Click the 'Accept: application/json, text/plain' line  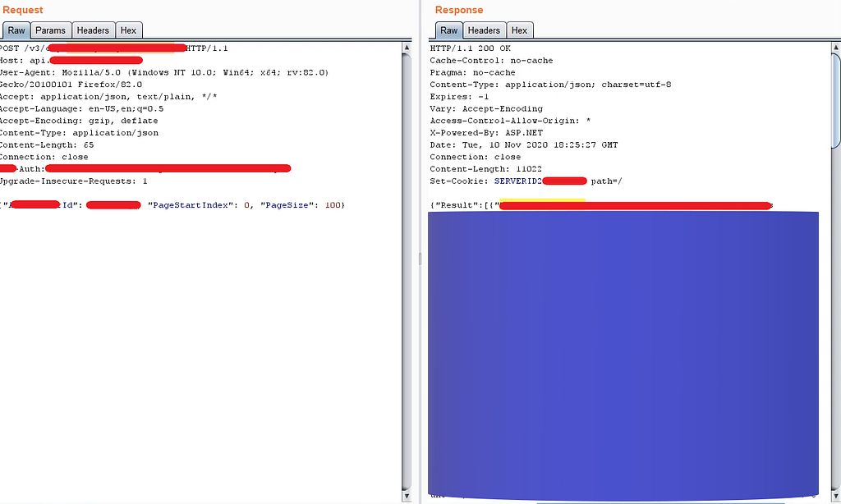click(108, 97)
